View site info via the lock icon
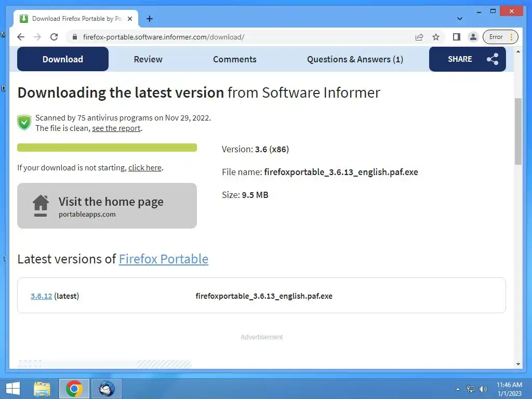The width and height of the screenshot is (532, 399). tap(75, 37)
